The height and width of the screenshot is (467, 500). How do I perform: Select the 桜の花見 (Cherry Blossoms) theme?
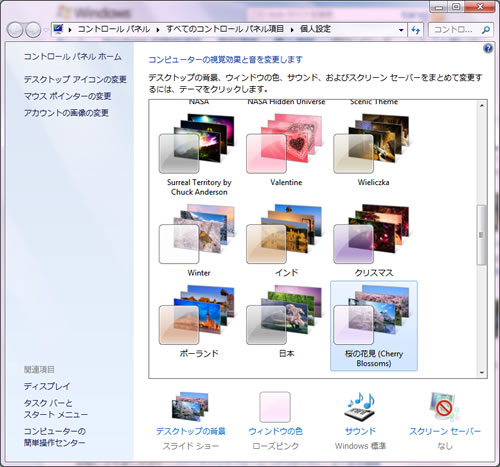374,326
